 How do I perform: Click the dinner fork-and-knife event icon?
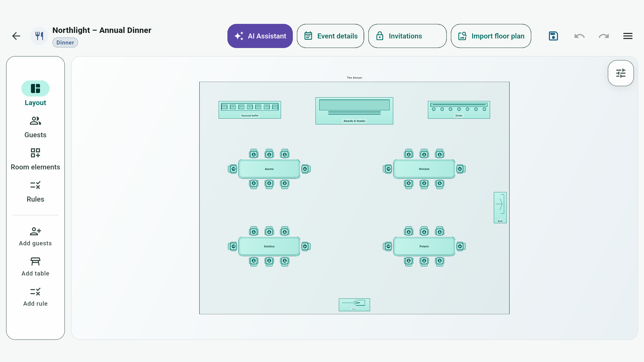click(x=39, y=36)
